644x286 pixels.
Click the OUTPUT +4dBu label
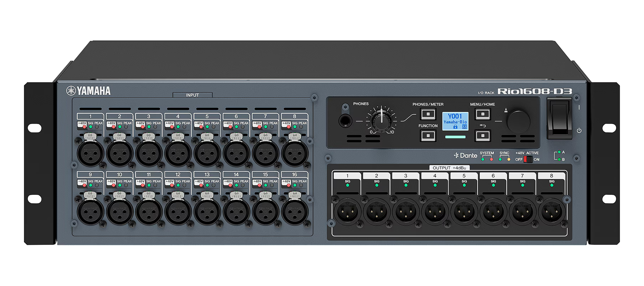point(449,168)
